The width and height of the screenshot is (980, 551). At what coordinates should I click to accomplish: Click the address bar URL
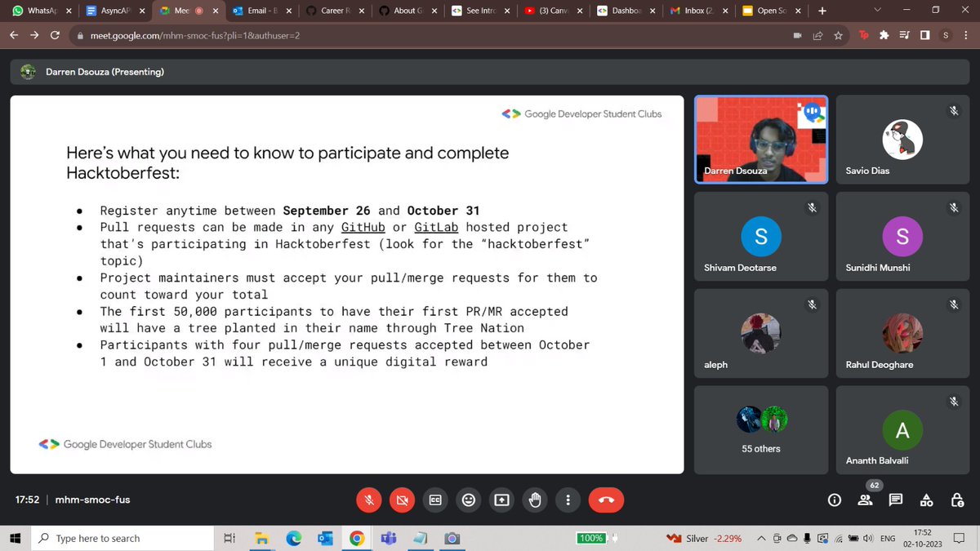195,36
